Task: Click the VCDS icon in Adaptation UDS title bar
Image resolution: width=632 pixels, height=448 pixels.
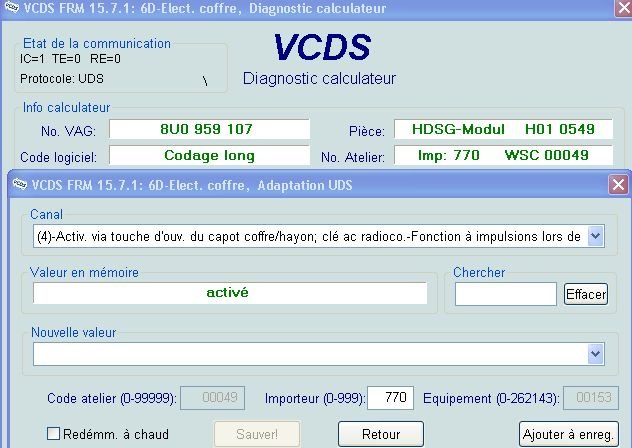Action: tap(19, 185)
